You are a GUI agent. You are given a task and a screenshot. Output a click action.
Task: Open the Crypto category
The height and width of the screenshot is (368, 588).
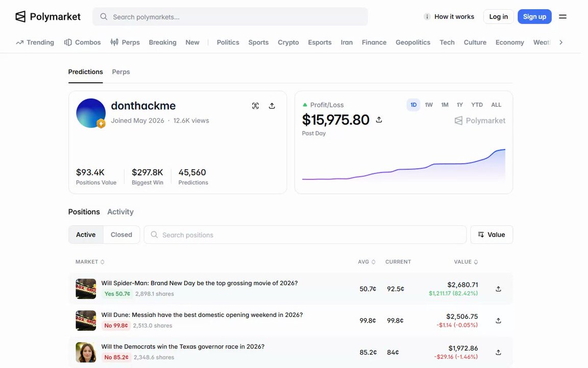(288, 42)
